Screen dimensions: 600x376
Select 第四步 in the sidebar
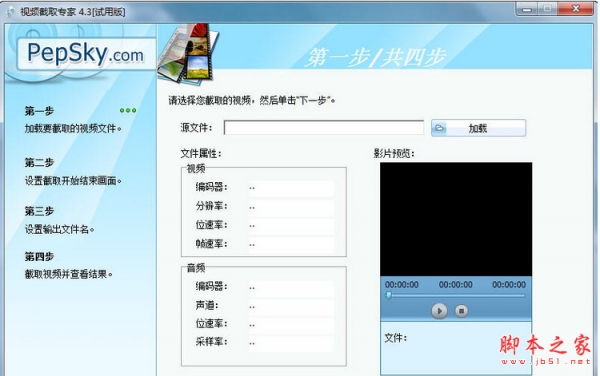(x=39, y=256)
